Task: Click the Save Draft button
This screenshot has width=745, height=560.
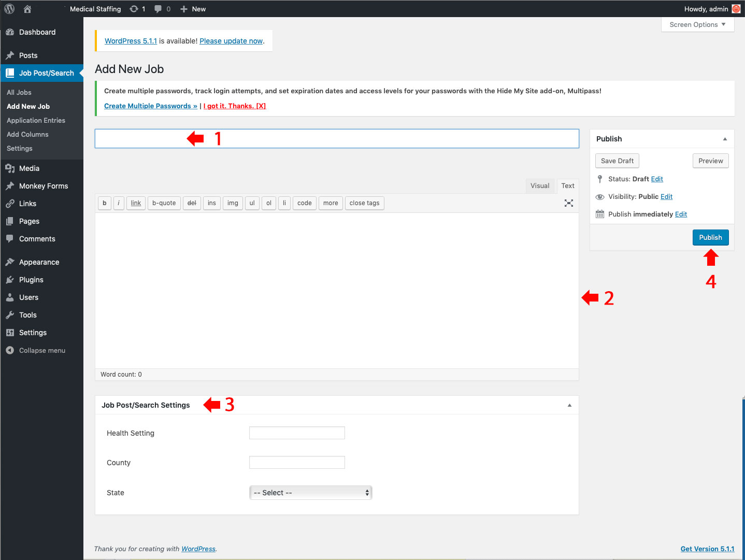Action: tap(617, 161)
